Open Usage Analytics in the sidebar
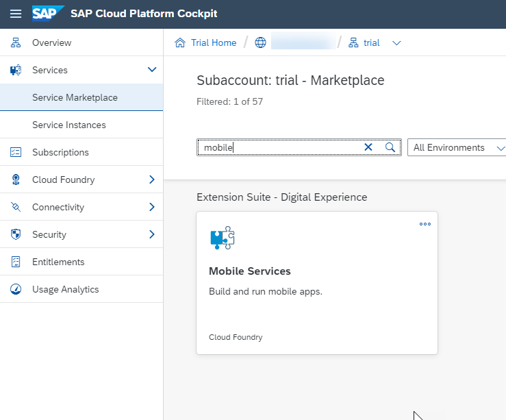 pos(81,289)
